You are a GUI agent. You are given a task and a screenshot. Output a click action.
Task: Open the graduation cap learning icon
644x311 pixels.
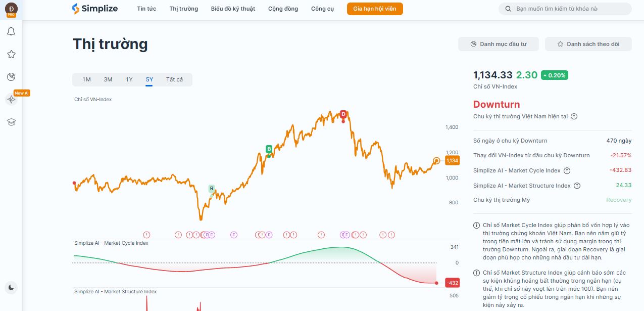click(x=11, y=122)
